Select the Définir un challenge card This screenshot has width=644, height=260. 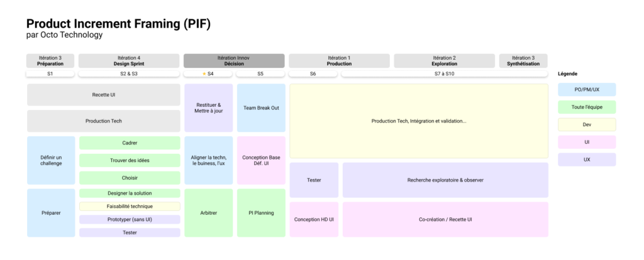point(51,160)
